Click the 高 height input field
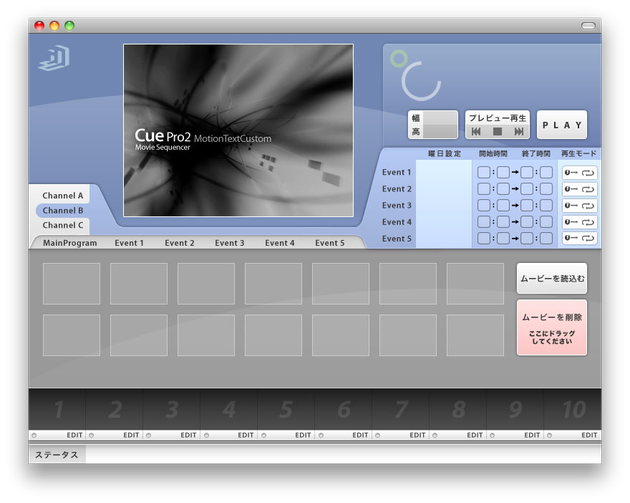Screen dimensions: 630x503 (x=440, y=131)
